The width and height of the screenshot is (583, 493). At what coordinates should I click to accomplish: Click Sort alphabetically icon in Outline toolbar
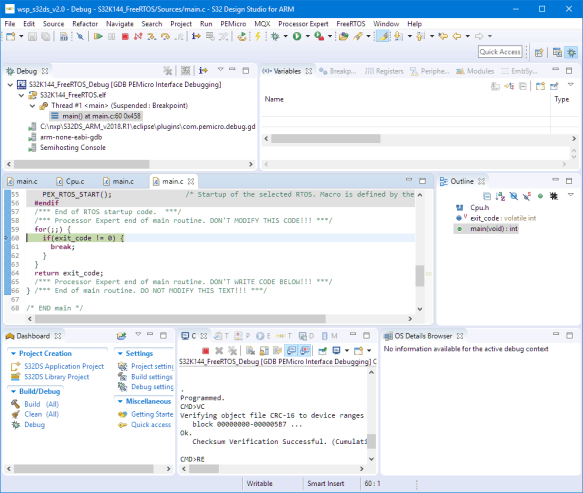(500, 196)
